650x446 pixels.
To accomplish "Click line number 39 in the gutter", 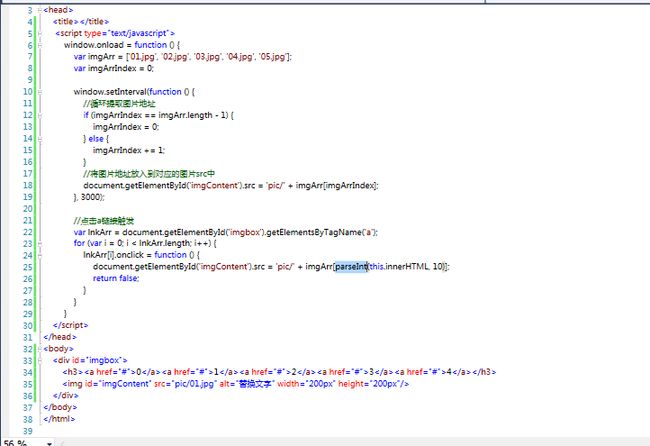I will 27,431.
